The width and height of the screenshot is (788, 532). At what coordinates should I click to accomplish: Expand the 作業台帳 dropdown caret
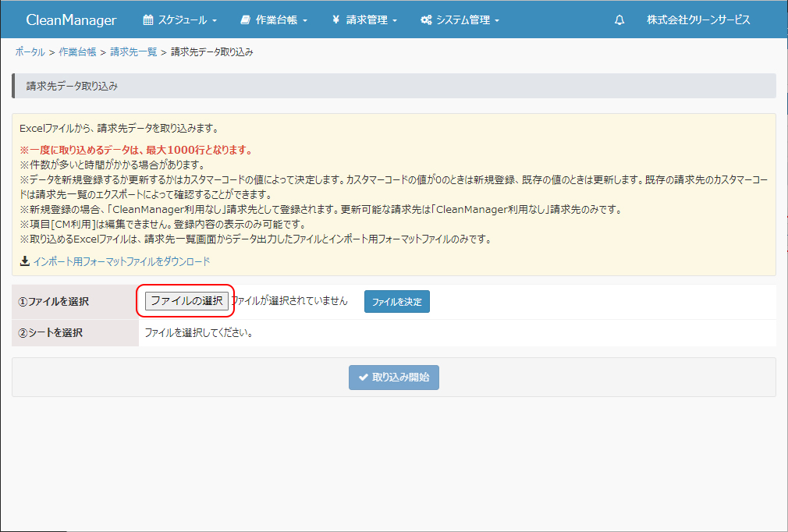pos(305,20)
